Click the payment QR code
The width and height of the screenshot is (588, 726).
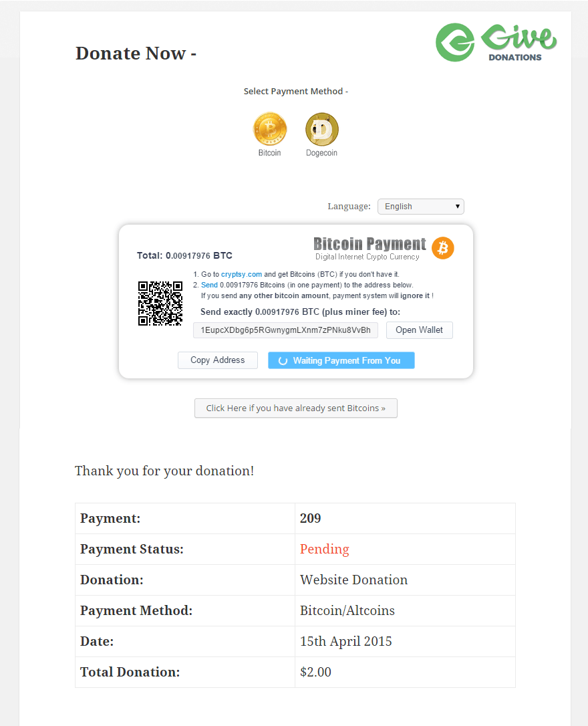coord(160,304)
